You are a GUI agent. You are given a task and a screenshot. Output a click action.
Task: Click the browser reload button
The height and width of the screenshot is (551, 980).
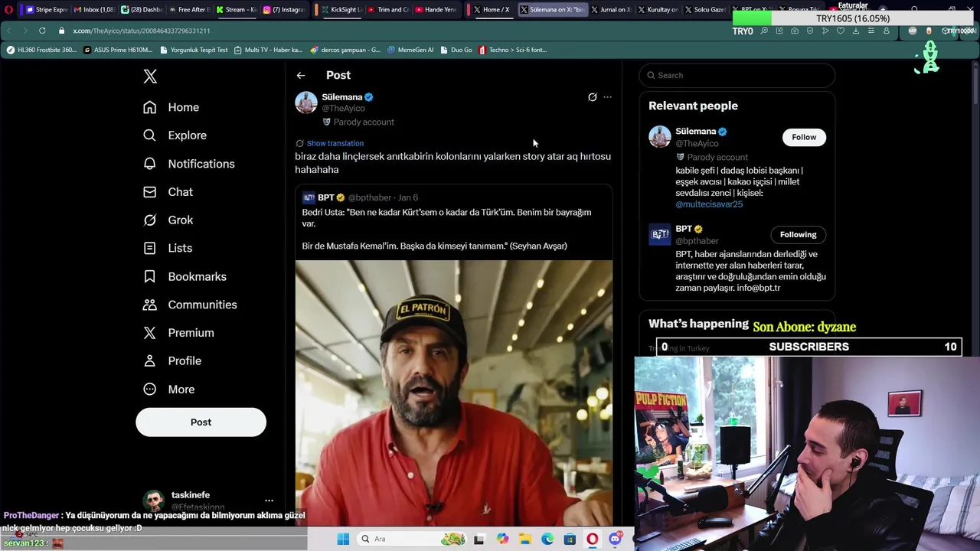pyautogui.click(x=42, y=31)
